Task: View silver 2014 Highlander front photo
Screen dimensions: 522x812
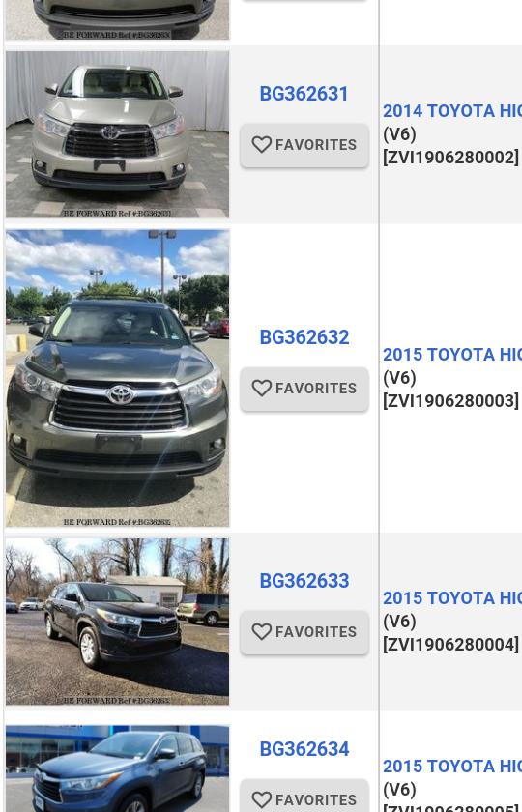Action: (x=118, y=134)
